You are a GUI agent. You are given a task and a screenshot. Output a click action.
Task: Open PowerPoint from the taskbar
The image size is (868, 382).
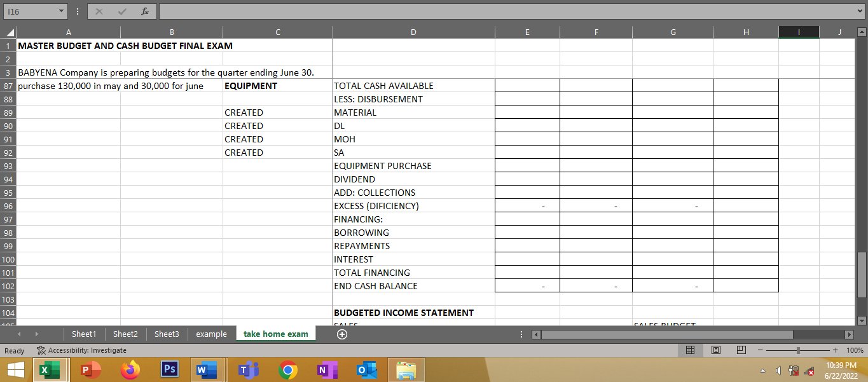(90, 370)
